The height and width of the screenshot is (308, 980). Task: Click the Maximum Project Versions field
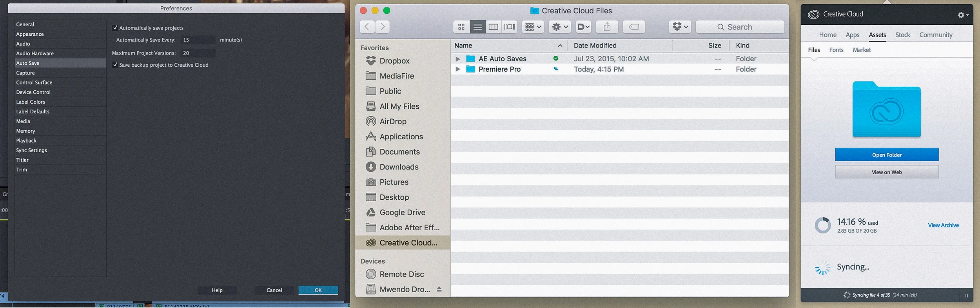[x=198, y=53]
